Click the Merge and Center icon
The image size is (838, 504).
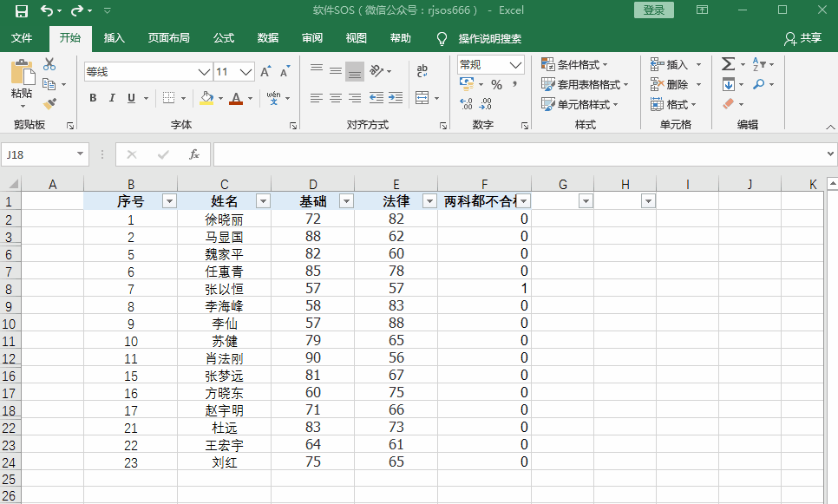(422, 98)
